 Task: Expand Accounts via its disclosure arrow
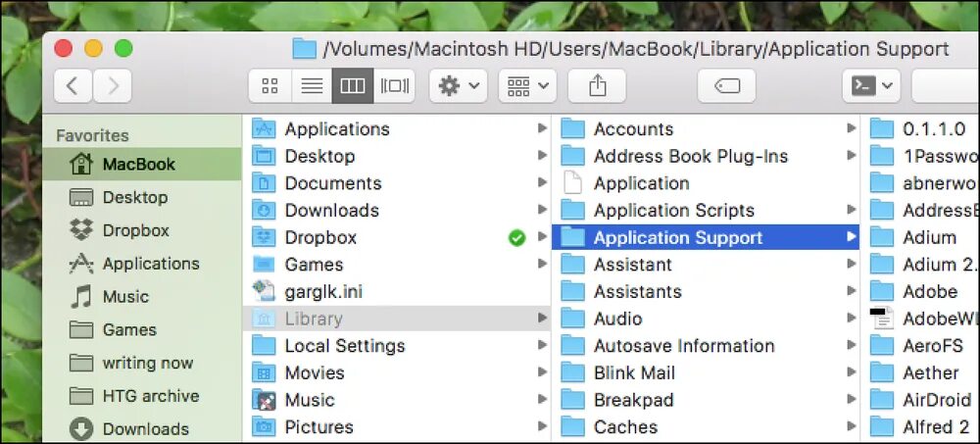coord(851,128)
